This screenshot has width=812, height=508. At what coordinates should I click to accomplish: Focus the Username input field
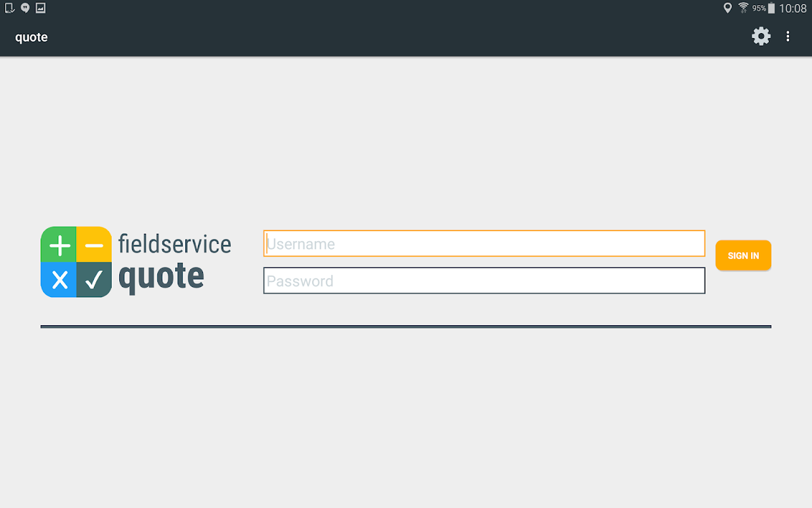point(484,244)
